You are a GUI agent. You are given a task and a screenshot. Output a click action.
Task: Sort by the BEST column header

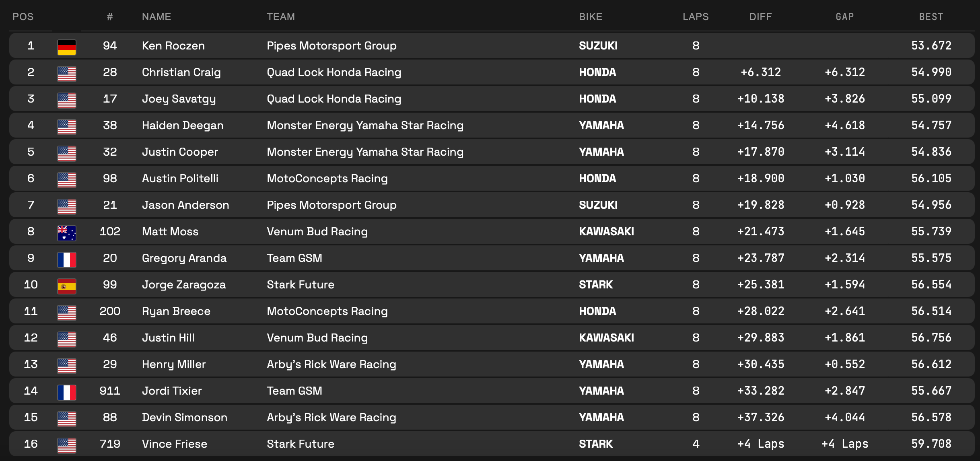tap(931, 17)
